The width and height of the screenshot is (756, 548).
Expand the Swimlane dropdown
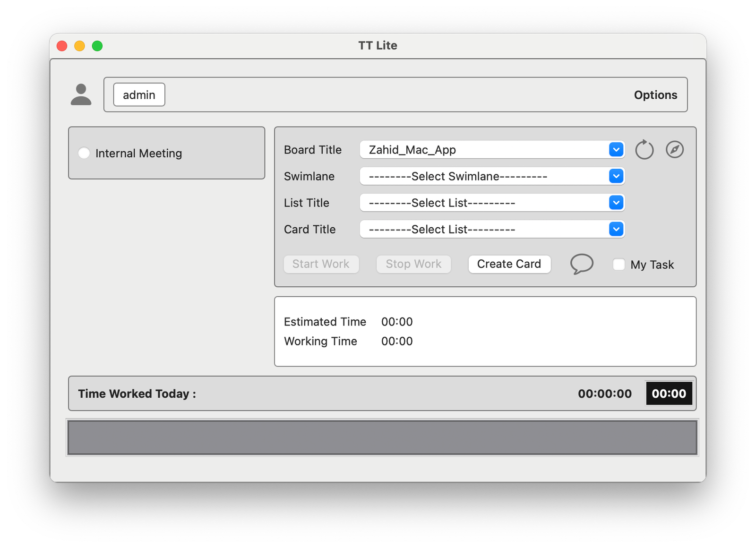pos(616,176)
